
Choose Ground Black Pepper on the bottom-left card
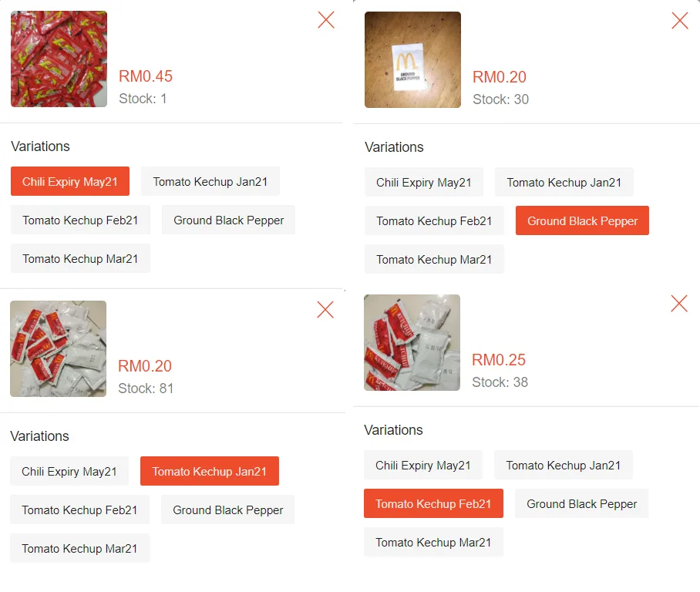[x=227, y=510]
